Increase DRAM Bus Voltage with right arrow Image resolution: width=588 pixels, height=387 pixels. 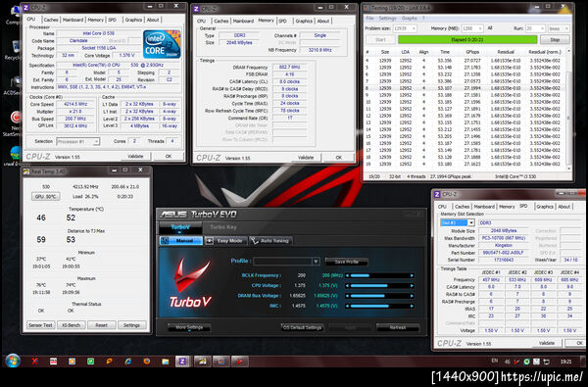point(413,296)
